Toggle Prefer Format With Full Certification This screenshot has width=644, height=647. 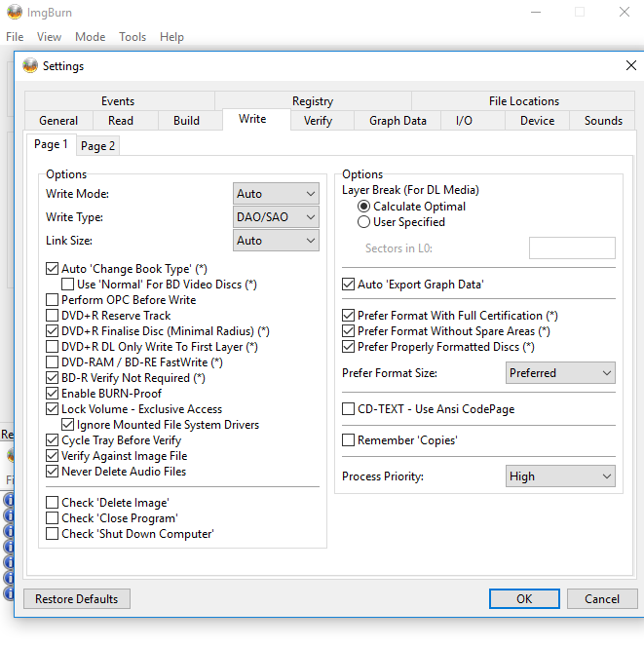pos(348,316)
